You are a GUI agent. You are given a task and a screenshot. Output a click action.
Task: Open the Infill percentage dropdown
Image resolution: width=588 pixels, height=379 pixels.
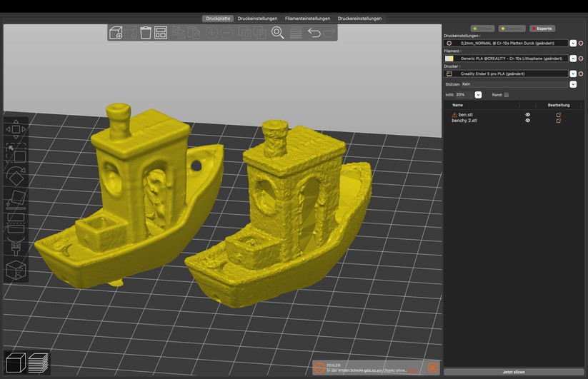tap(478, 94)
